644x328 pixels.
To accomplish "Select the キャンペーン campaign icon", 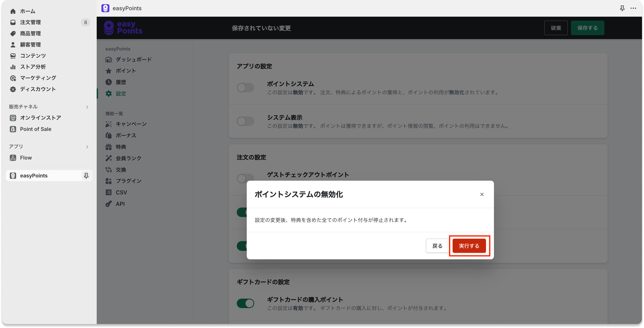I will 108,124.
